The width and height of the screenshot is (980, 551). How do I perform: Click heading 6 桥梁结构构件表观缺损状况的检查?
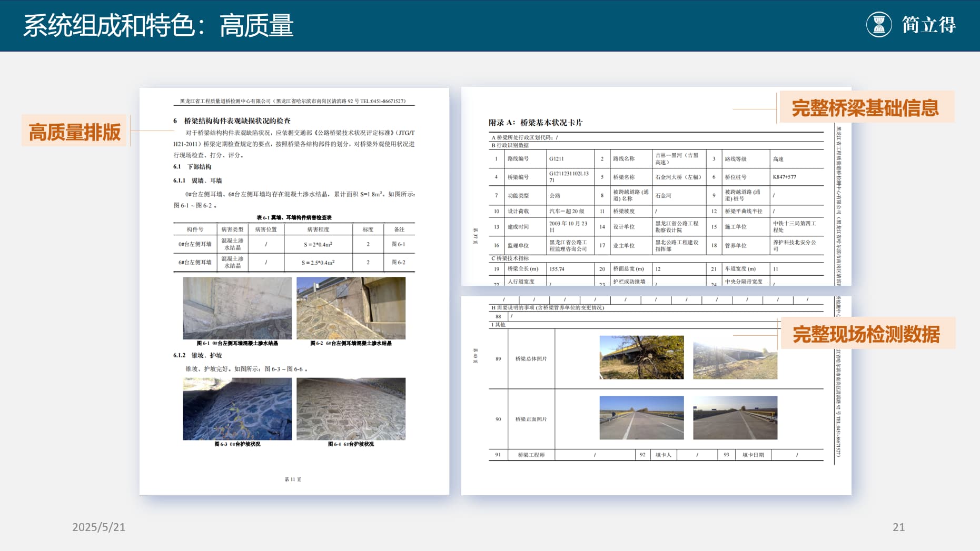tap(232, 121)
